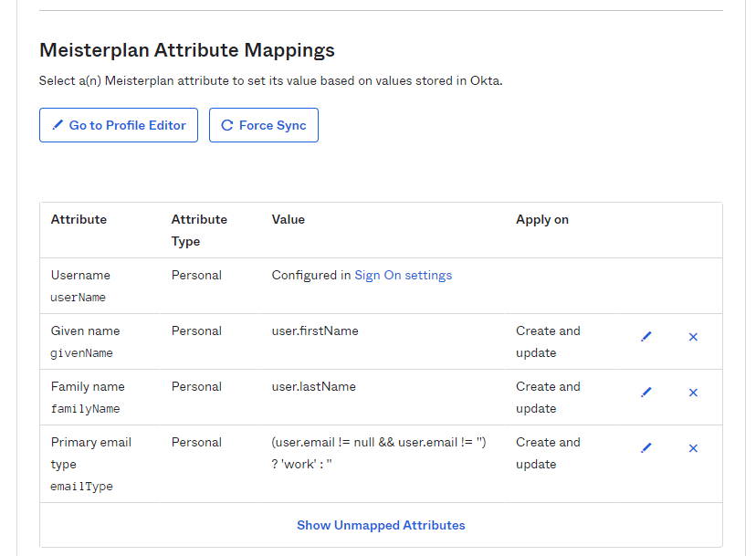The image size is (756, 556).
Task: Show Unmapped Attributes
Action: [x=381, y=525]
